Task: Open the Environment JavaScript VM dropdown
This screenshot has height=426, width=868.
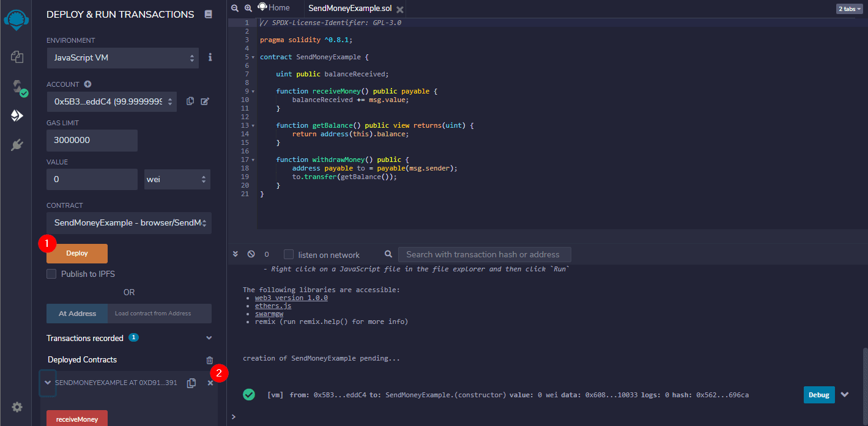Action: tap(123, 58)
